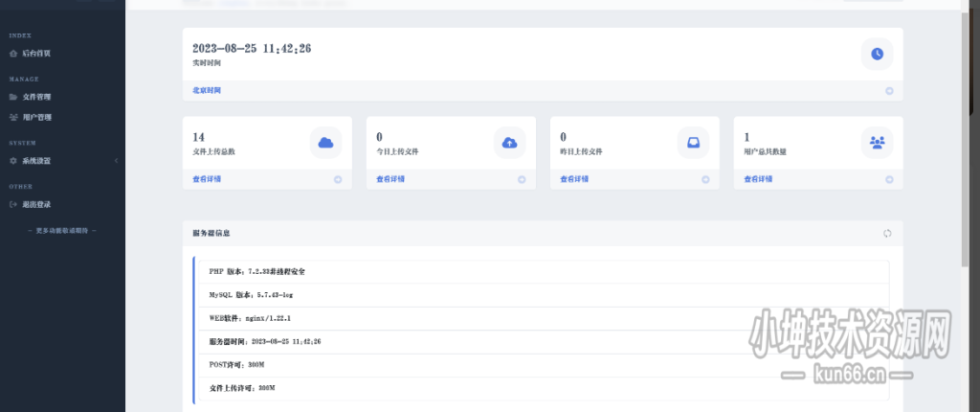Click the clock icon in the time card
This screenshot has width=980, height=412.
click(x=877, y=54)
